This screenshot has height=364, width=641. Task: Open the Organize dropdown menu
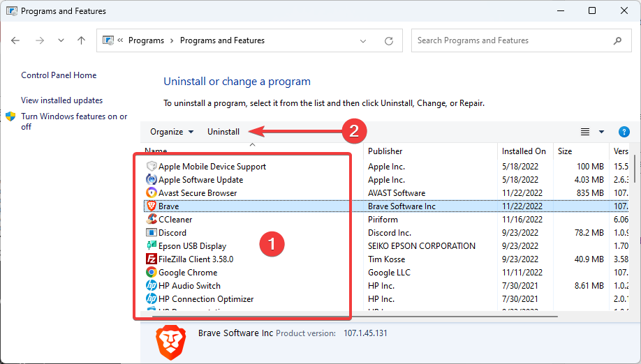172,132
